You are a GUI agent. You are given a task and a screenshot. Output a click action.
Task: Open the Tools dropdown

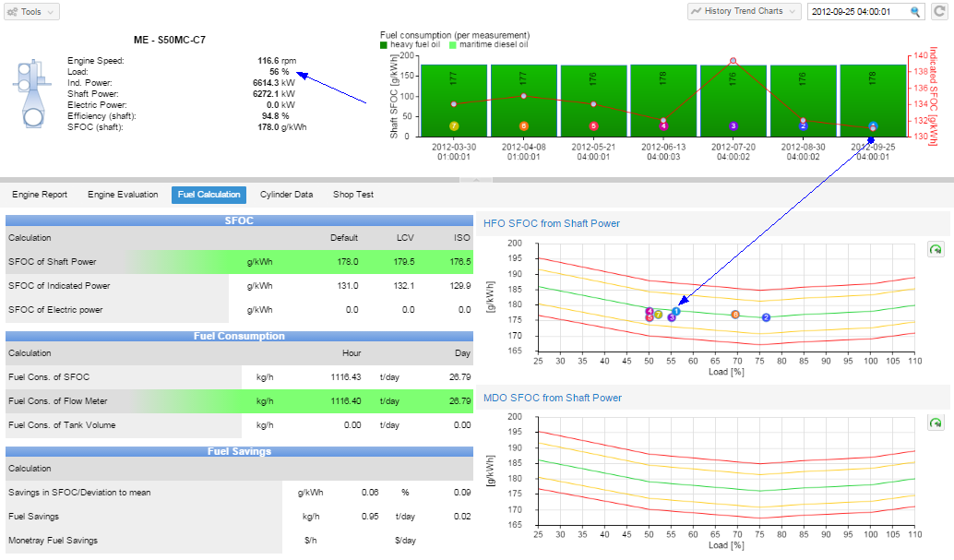32,11
